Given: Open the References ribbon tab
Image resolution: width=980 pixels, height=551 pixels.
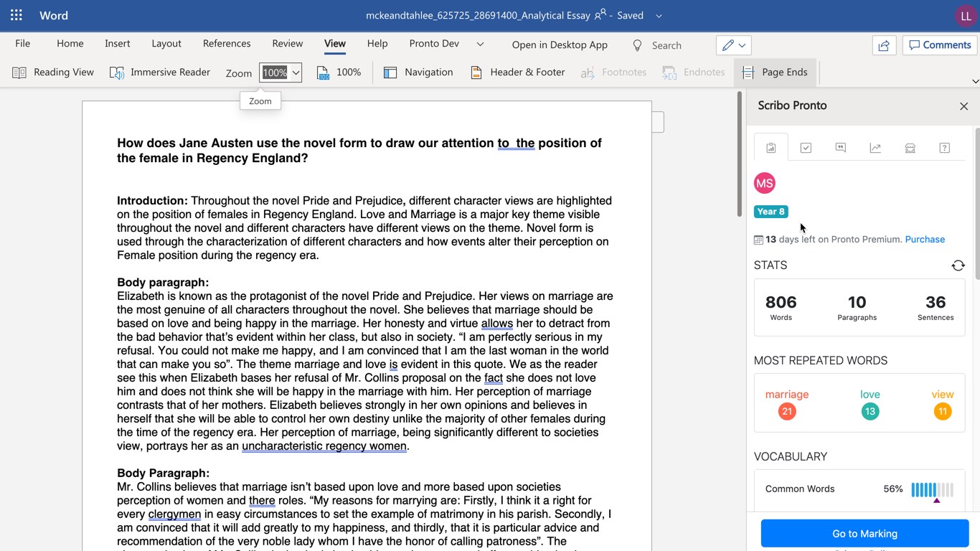Looking at the screenshot, I should (x=226, y=44).
